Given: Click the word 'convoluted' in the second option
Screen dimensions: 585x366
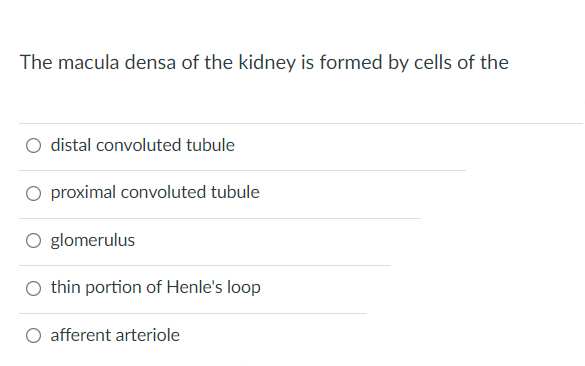Looking at the screenshot, I should coord(163,192).
